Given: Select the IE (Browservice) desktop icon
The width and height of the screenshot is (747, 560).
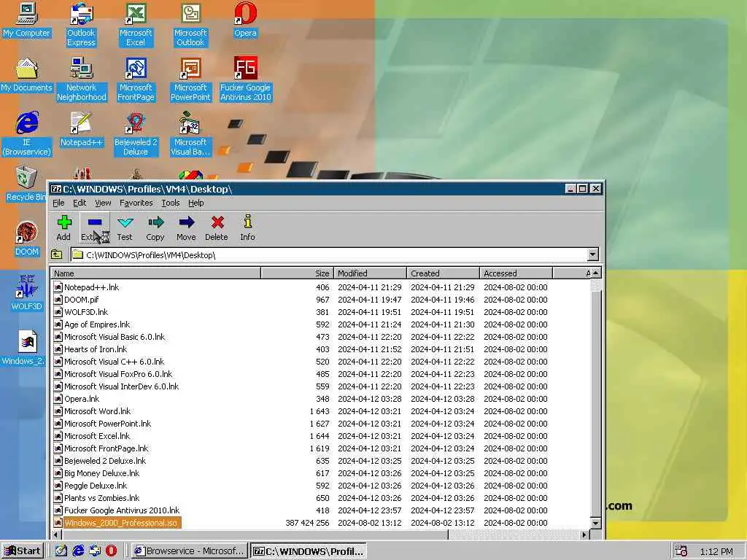Looking at the screenshot, I should coord(27,134).
